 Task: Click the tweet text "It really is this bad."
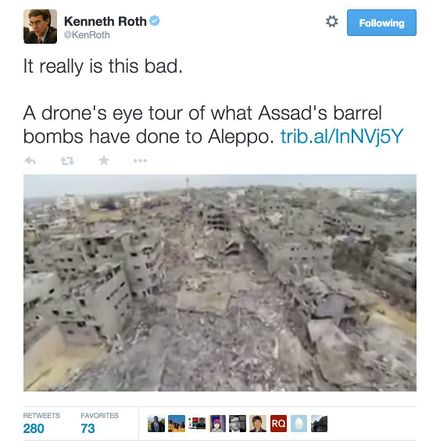(x=103, y=66)
